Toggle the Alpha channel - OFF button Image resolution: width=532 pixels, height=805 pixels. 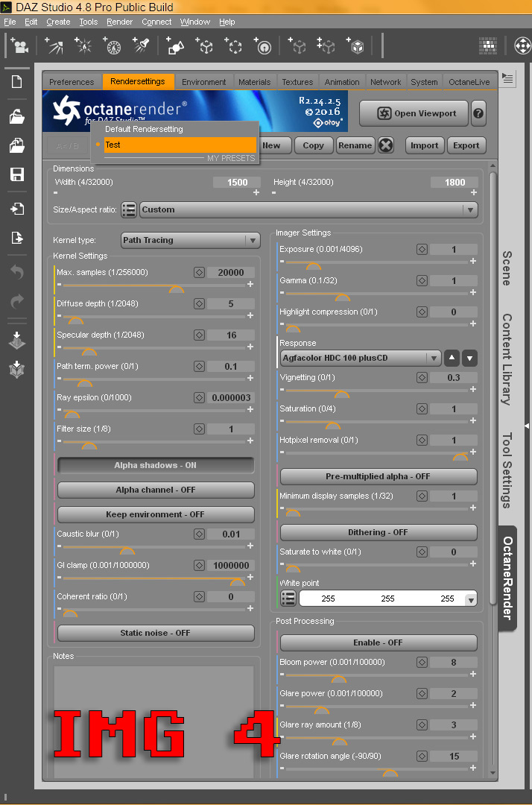point(156,490)
